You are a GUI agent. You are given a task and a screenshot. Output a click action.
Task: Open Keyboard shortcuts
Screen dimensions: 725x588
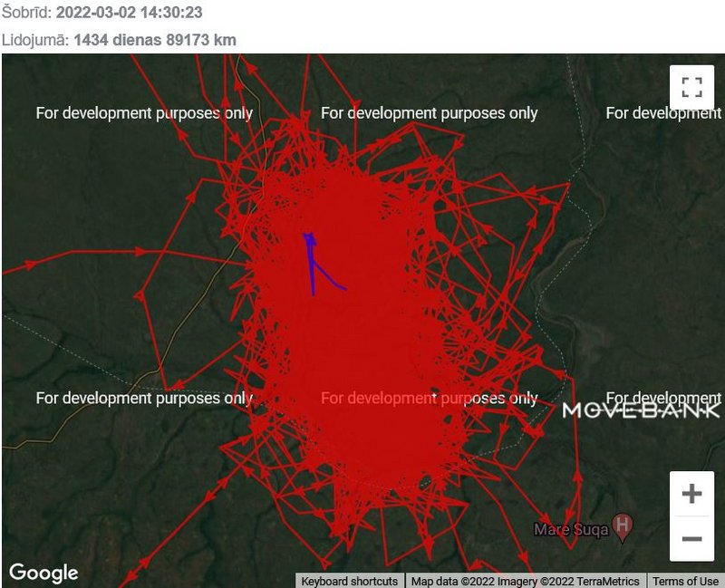350,581
